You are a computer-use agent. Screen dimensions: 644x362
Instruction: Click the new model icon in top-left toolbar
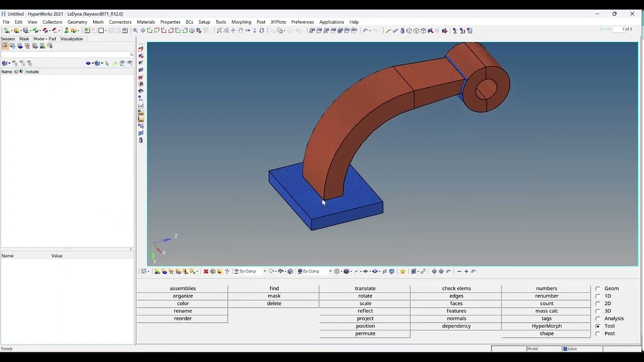[x=7, y=31]
